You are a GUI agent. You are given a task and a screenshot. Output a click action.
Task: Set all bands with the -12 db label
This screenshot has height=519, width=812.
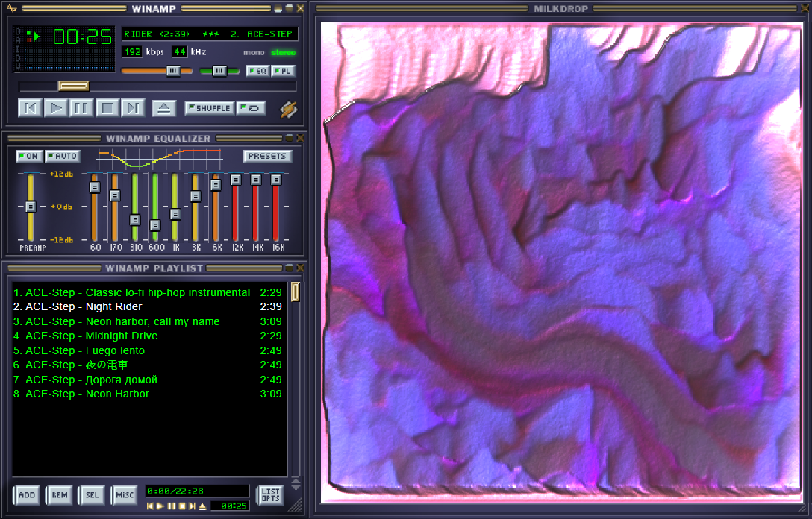pyautogui.click(x=61, y=240)
